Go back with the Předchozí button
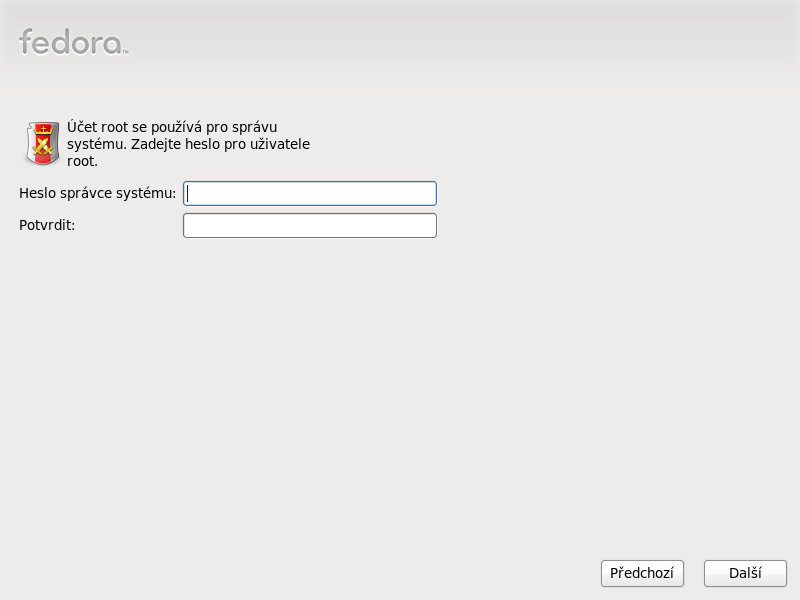 click(x=642, y=573)
